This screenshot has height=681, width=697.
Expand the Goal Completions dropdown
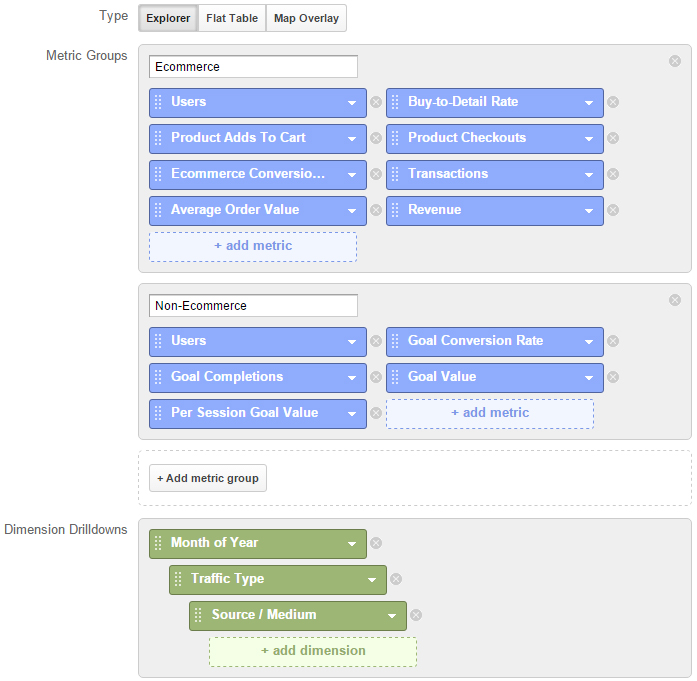point(352,378)
